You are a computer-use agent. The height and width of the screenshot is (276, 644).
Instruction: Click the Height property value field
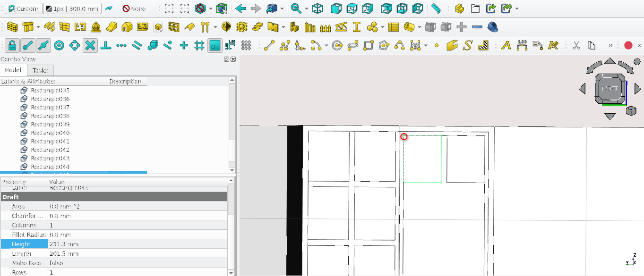point(137,244)
